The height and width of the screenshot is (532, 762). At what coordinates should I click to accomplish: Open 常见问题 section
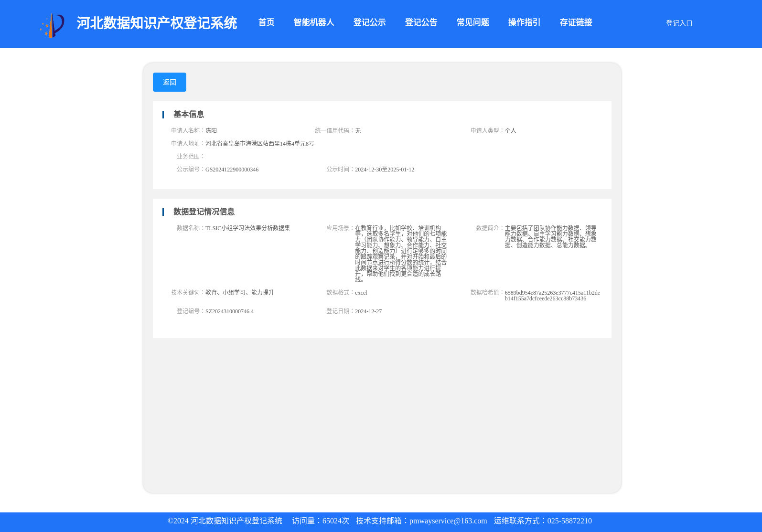coord(472,22)
